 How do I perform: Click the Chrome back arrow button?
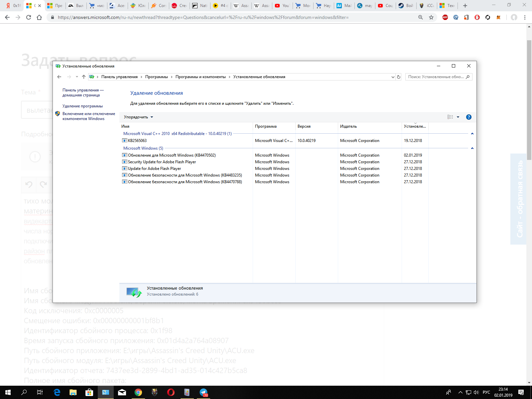tap(7, 17)
